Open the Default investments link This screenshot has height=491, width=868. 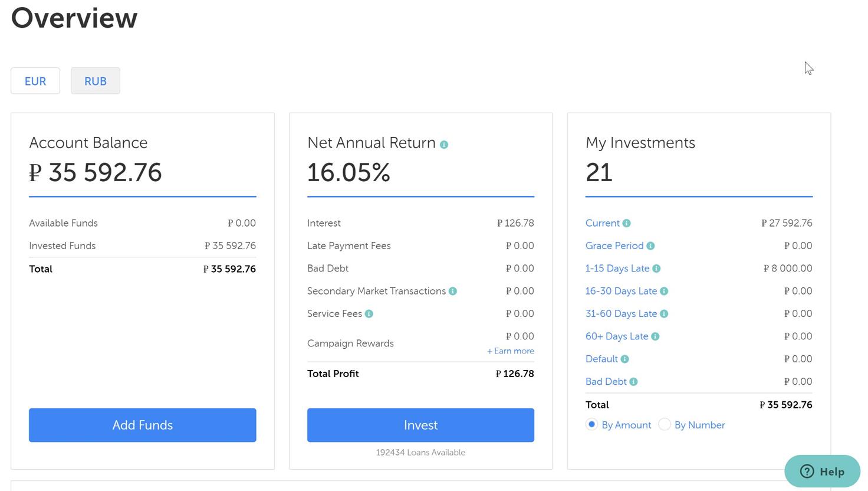coord(601,359)
